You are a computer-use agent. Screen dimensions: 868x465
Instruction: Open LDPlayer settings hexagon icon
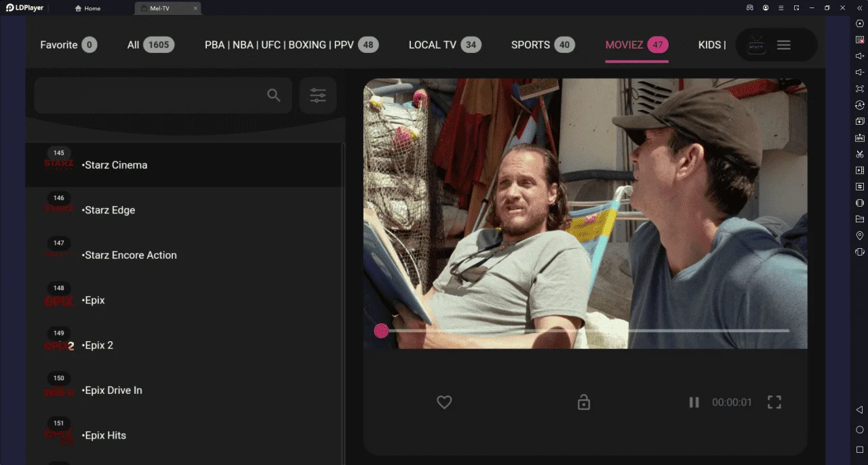coord(860,24)
